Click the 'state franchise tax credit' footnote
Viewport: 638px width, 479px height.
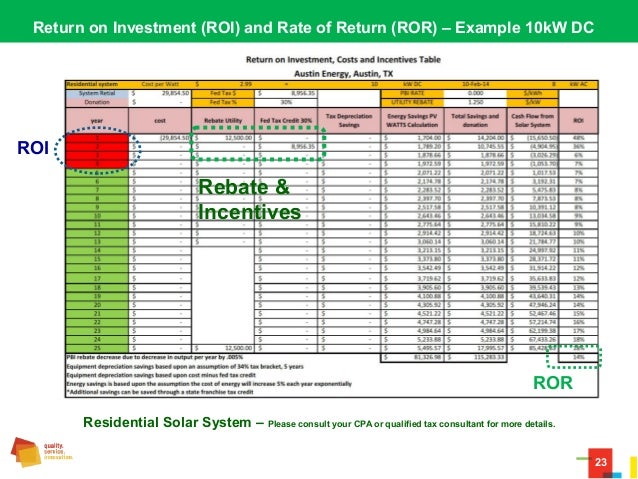point(160,392)
